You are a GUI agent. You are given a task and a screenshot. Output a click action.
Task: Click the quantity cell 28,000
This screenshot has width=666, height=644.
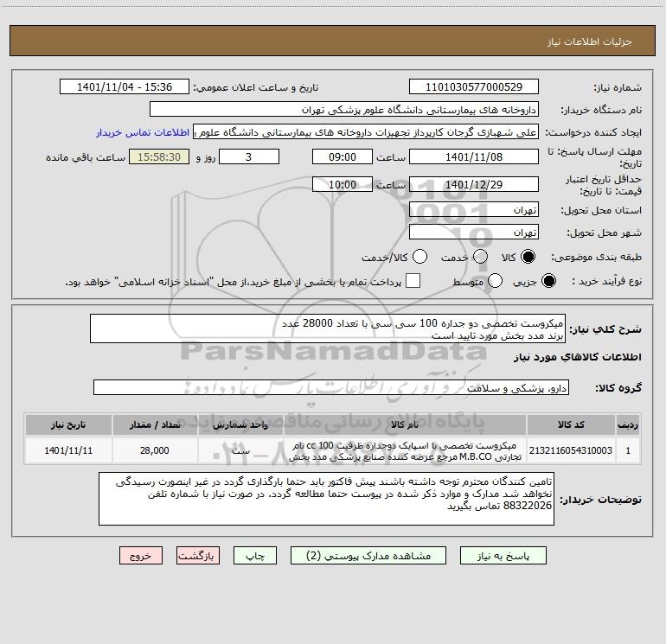[x=155, y=450]
